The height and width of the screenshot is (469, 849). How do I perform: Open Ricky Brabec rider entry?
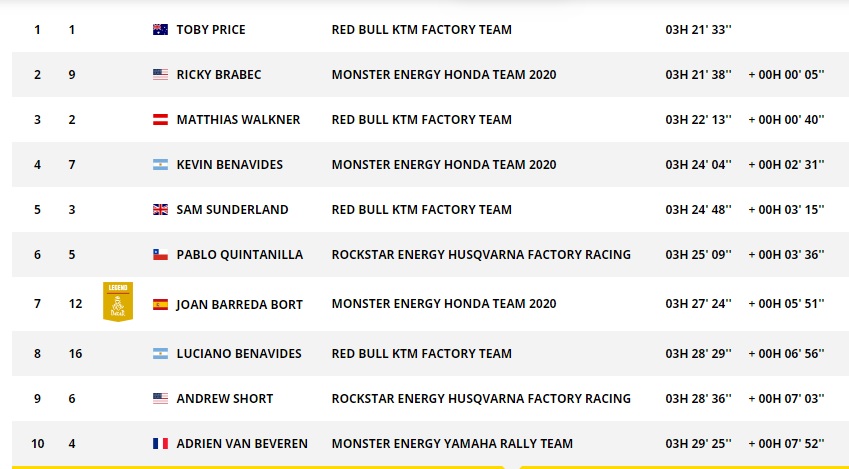pos(219,75)
